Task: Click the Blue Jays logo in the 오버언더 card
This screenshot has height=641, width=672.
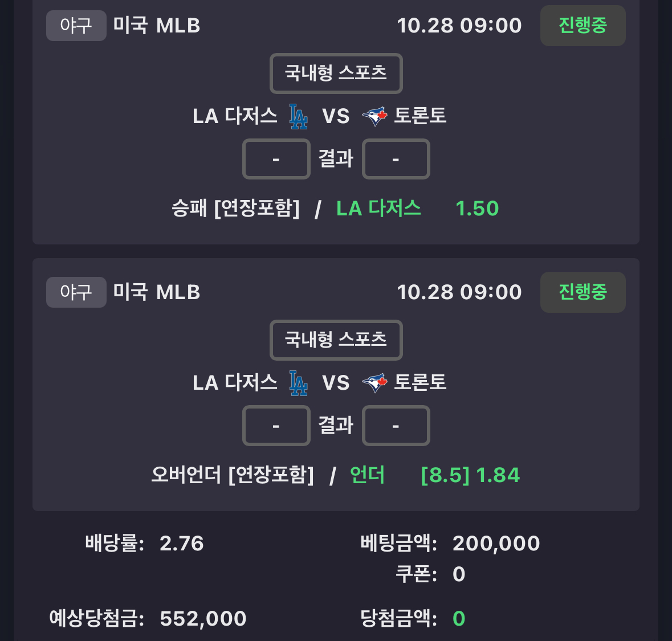Action: point(374,383)
